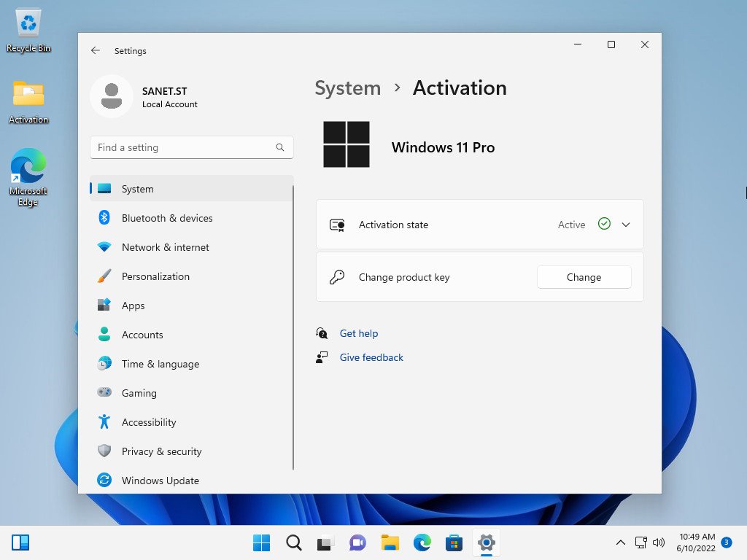Click the Windows 11 Pro edition label
Screen dimensions: 747x560
(x=443, y=147)
